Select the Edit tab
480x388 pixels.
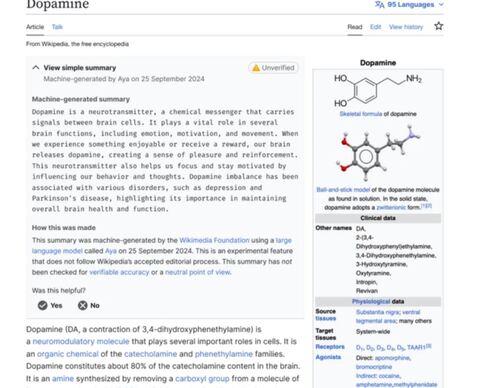[x=375, y=27]
